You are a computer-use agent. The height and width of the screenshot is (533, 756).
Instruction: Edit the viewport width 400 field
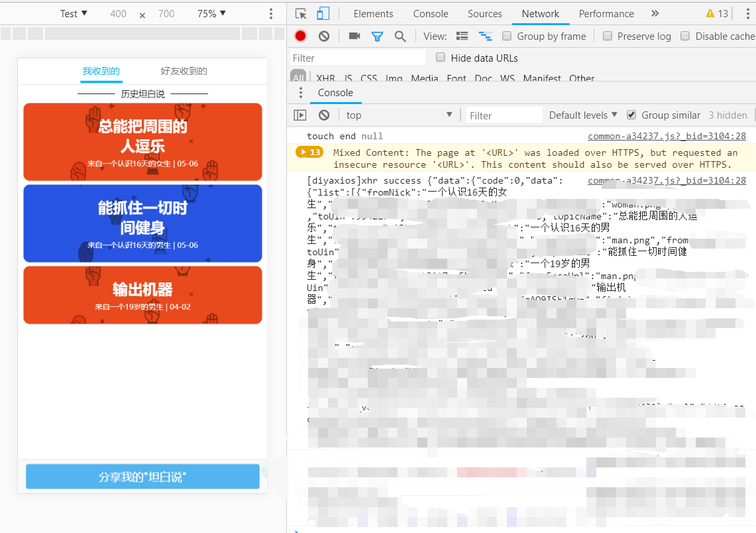pyautogui.click(x=118, y=13)
